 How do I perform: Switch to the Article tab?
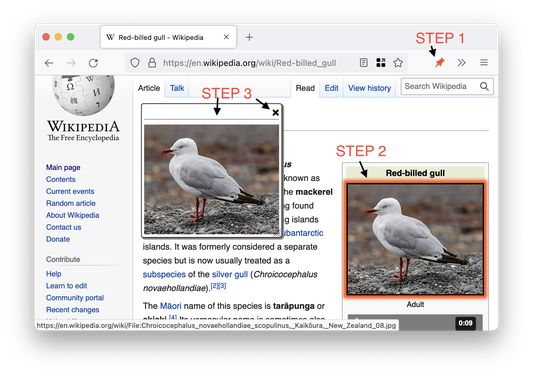tap(149, 88)
